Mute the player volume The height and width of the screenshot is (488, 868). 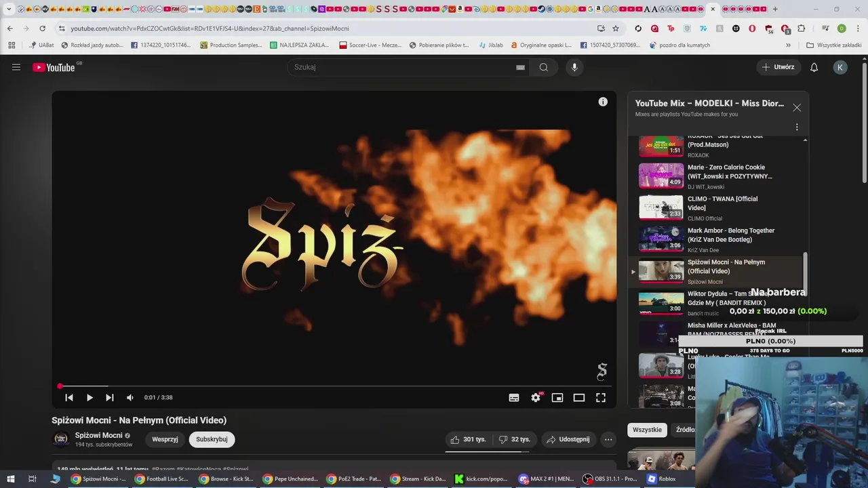coord(130,398)
